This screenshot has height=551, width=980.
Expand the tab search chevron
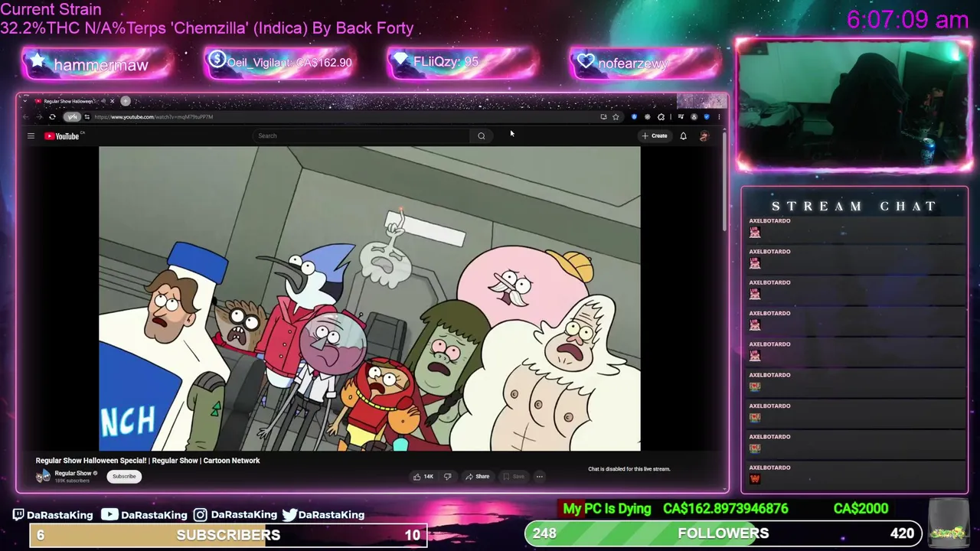(25, 101)
